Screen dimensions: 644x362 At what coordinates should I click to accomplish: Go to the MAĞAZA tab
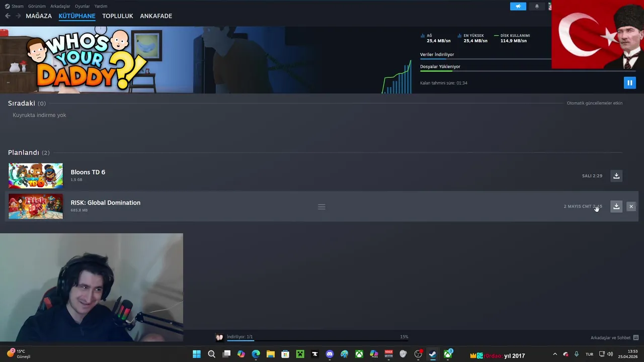coord(39,16)
